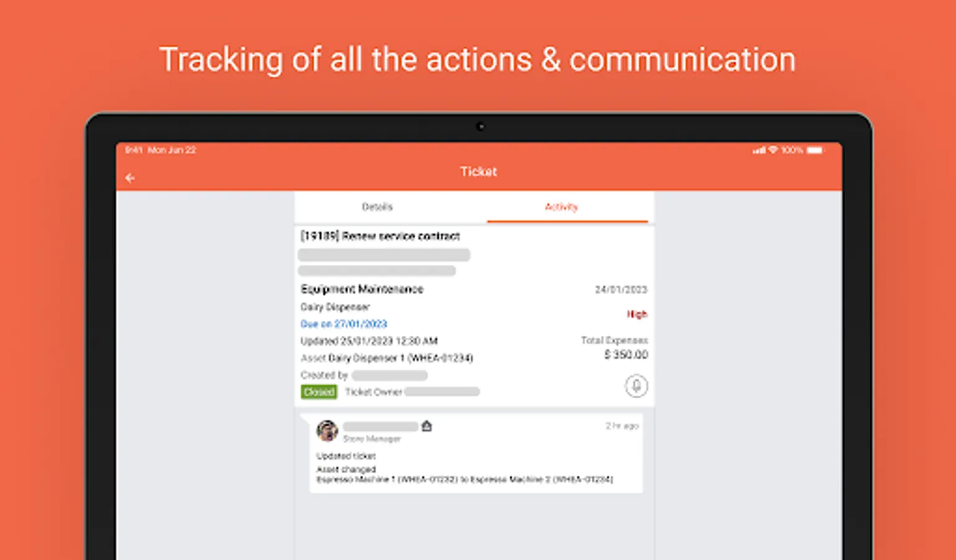This screenshot has height=560, width=956.
Task: Click the green Closed status badge
Action: click(319, 392)
